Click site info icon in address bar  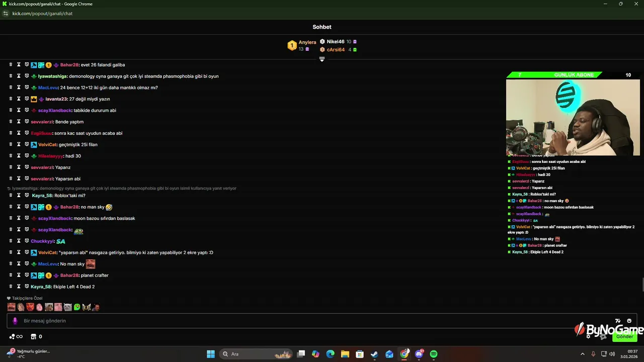pyautogui.click(x=6, y=14)
